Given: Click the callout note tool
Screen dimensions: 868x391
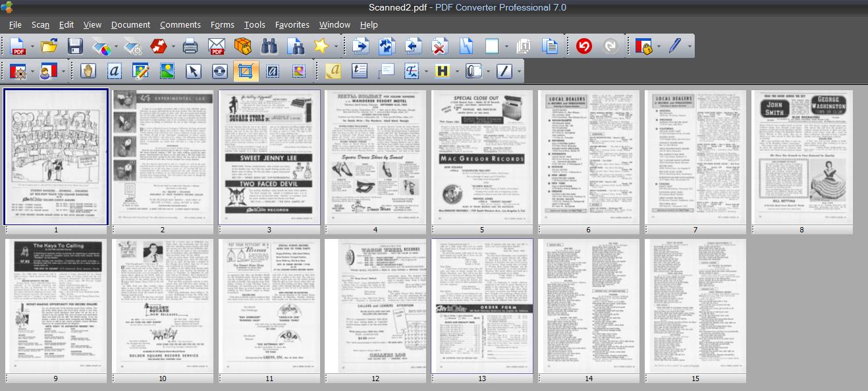Looking at the screenshot, I should pos(386,70).
